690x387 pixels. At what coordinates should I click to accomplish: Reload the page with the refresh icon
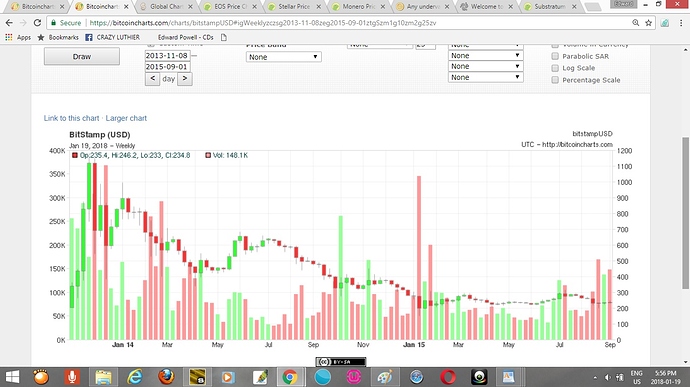(37, 23)
